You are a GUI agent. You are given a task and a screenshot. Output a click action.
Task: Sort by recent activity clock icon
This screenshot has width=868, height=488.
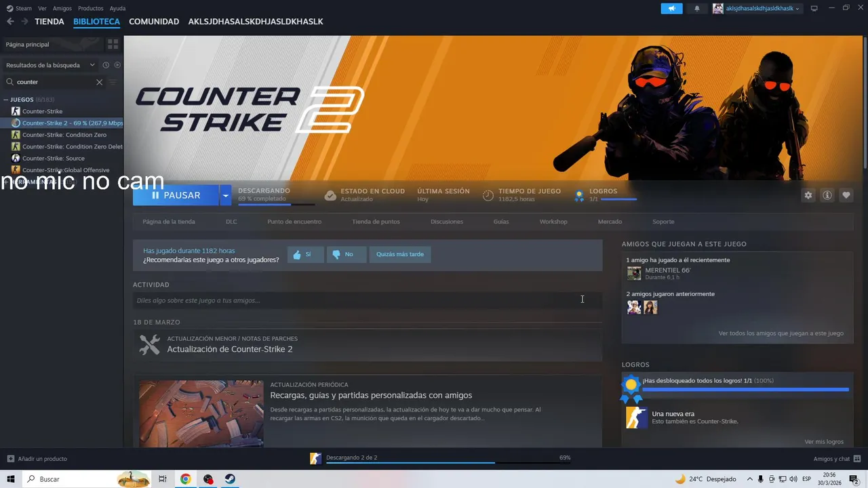(106, 65)
